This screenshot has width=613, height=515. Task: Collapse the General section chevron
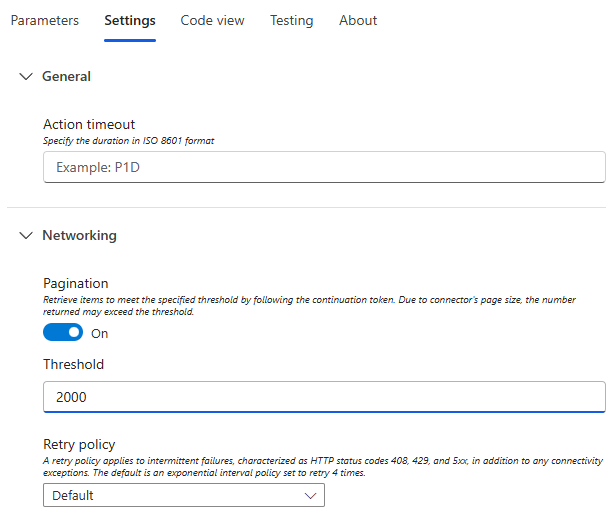click(x=26, y=77)
